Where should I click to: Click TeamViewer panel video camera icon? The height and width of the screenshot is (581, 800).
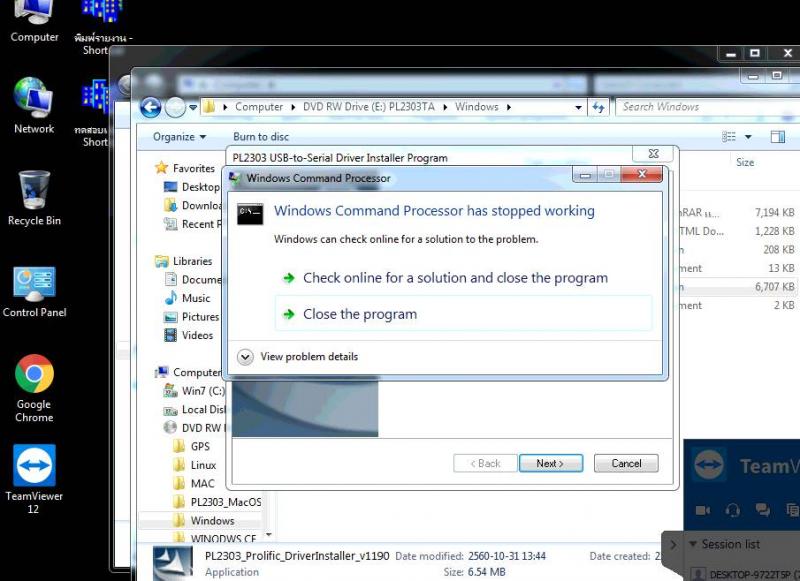pos(703,510)
